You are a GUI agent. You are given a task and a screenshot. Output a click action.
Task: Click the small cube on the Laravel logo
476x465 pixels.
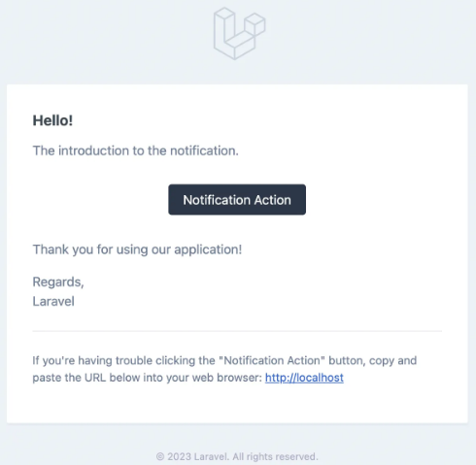(255, 24)
